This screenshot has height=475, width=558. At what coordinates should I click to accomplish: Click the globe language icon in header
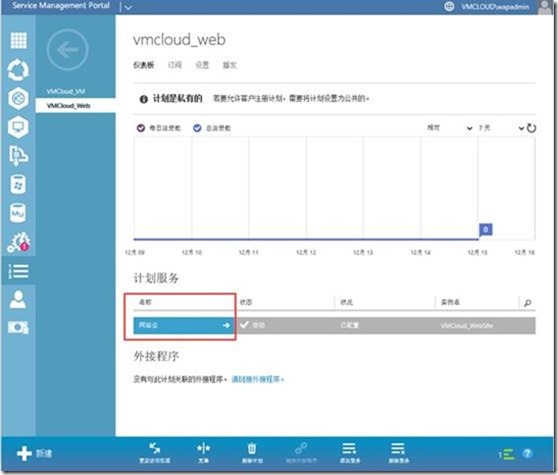[449, 6]
